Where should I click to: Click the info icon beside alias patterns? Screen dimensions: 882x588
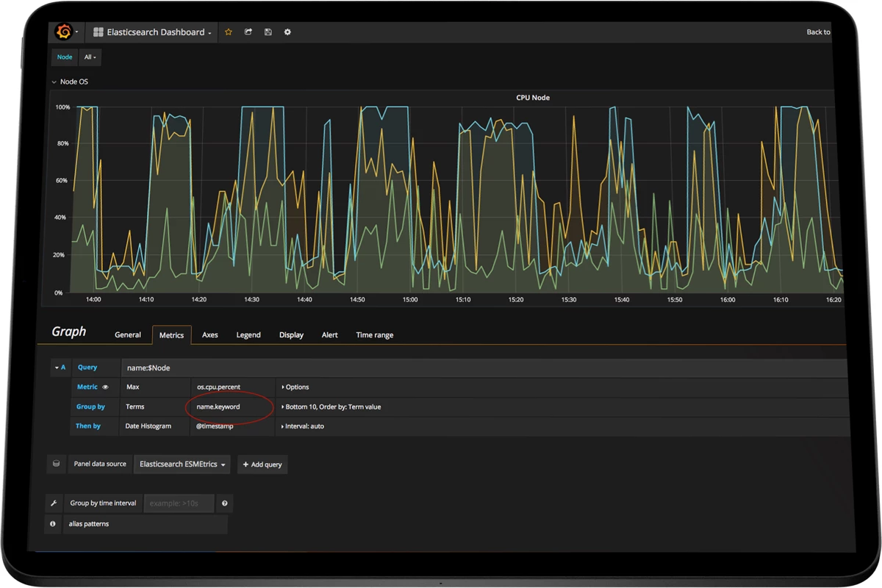pos(53,524)
